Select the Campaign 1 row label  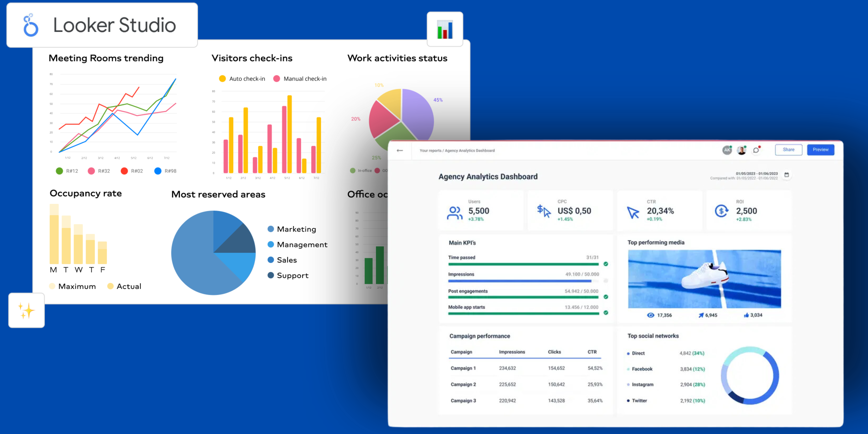point(463,368)
